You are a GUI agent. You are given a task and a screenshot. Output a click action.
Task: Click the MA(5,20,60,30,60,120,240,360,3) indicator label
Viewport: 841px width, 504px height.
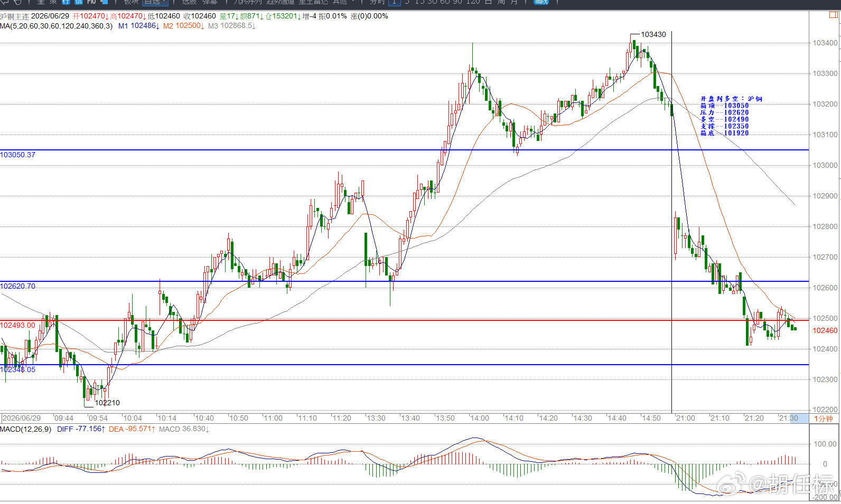pos(56,26)
